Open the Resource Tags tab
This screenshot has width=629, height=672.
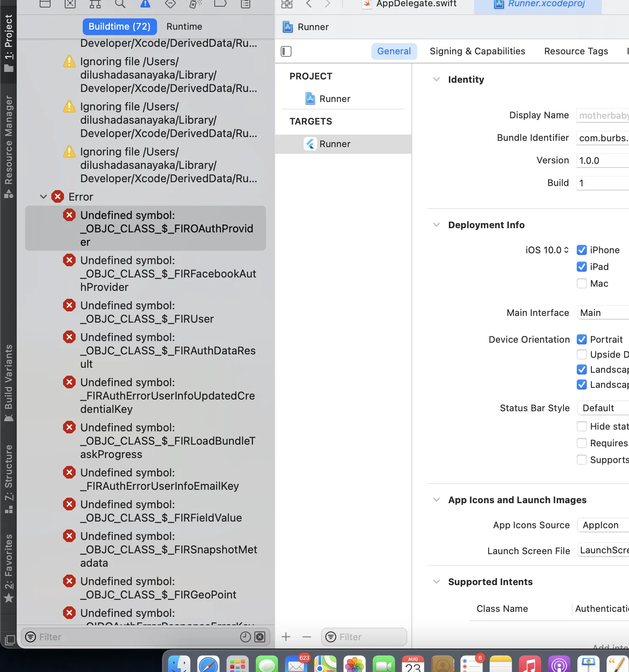click(x=576, y=51)
